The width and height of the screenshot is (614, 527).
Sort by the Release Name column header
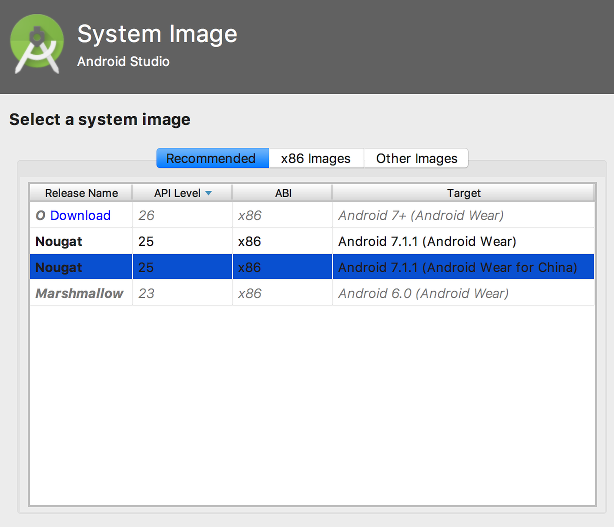coord(81,193)
